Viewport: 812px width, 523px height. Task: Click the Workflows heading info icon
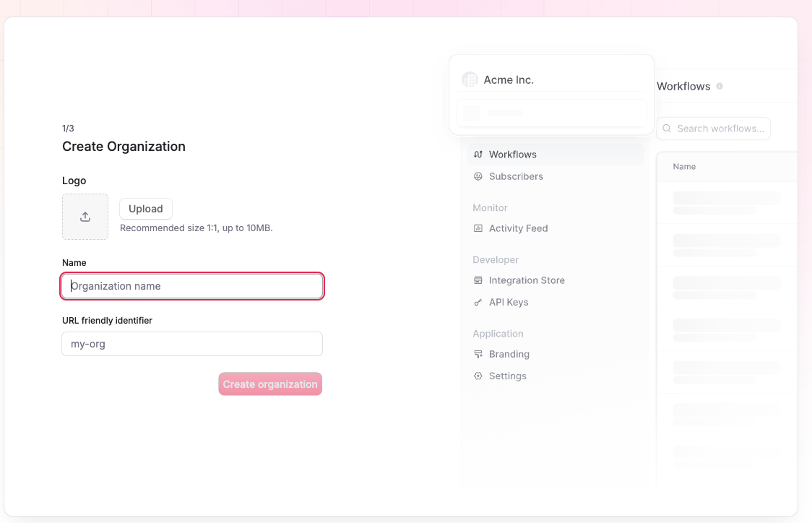click(720, 86)
